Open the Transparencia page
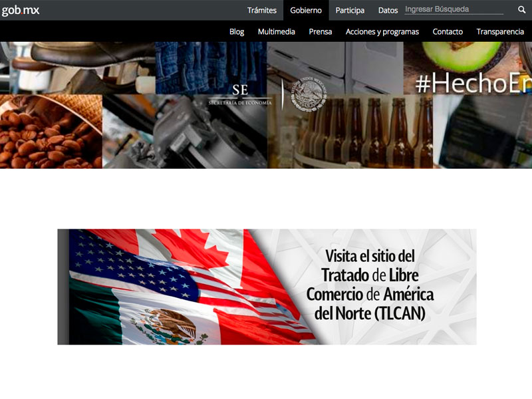 click(x=500, y=31)
